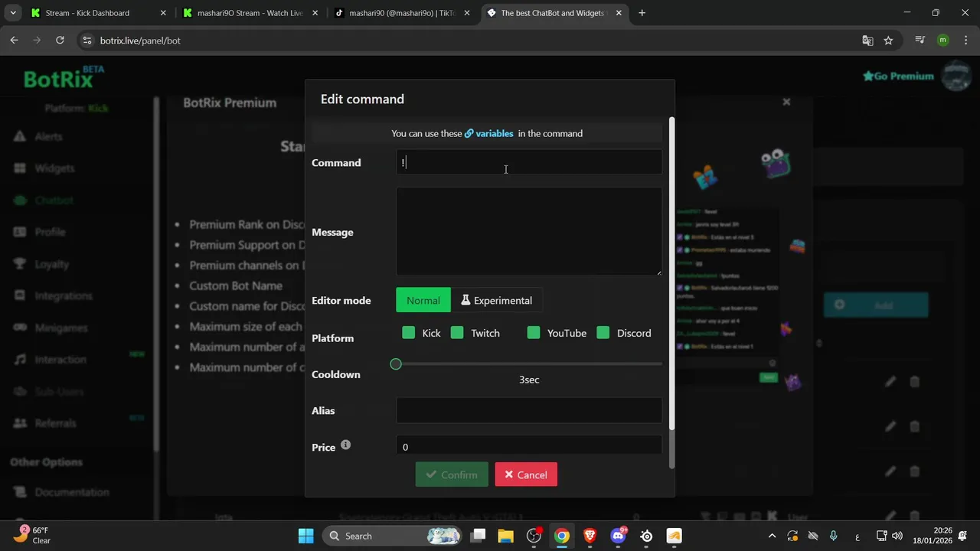Select the Experimental editor mode button
The height and width of the screenshot is (551, 980).
pos(497,300)
